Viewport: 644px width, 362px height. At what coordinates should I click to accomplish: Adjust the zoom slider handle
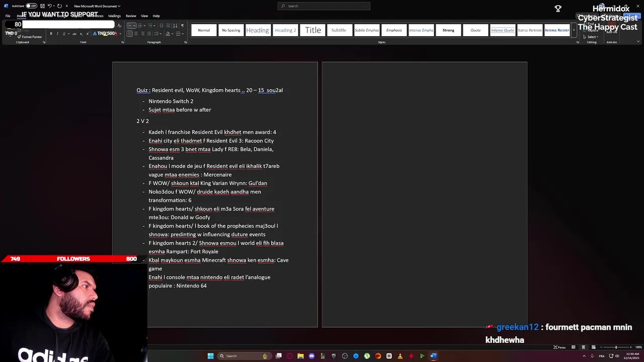click(x=616, y=347)
